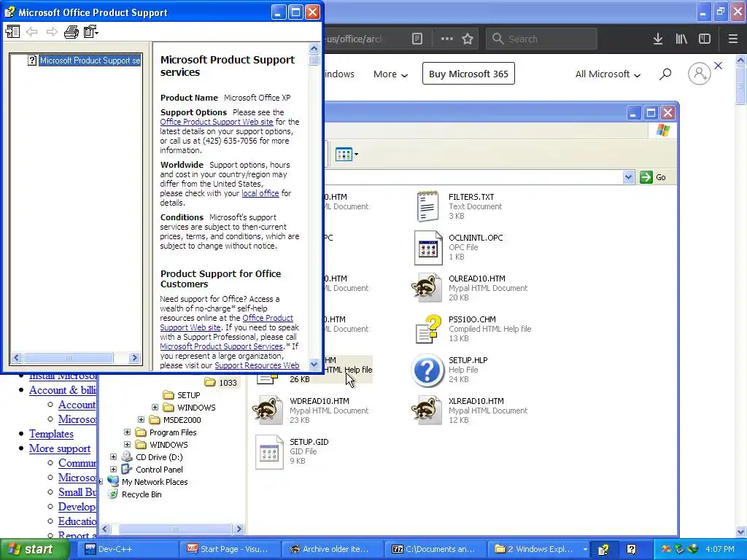This screenshot has height=560, width=747.
Task: Open the Explorer Views dropdown button
Action: 347,155
